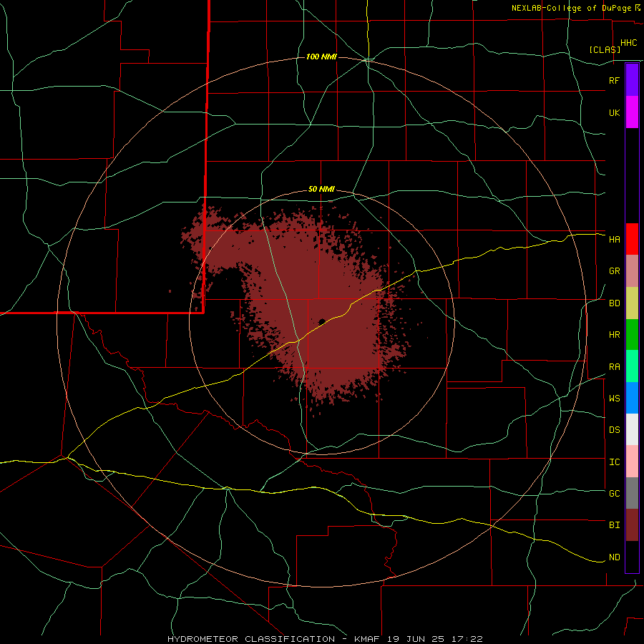
Task: Click the 'BD' legend label
Action: (x=614, y=303)
